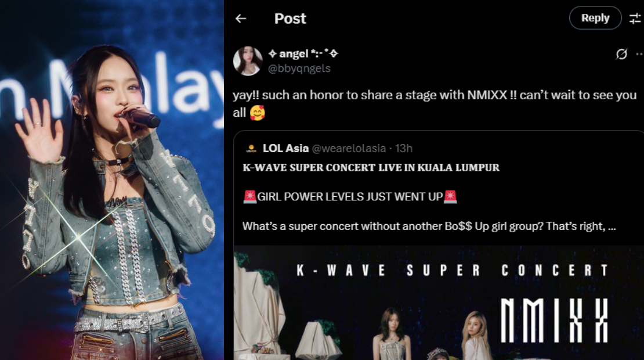Open the singer photo on the left
Viewport: 644px width, 360px height.
pyautogui.click(x=112, y=180)
